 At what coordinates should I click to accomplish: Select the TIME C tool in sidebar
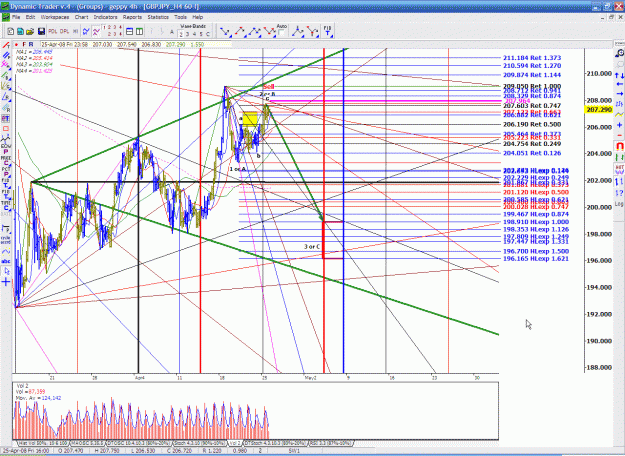pyautogui.click(x=6, y=206)
